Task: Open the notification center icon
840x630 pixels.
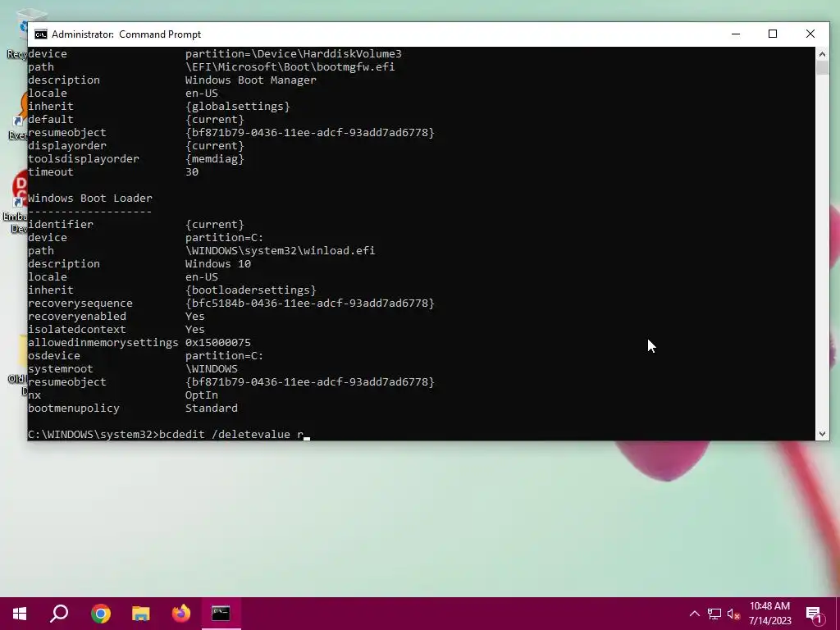Action: (x=814, y=614)
